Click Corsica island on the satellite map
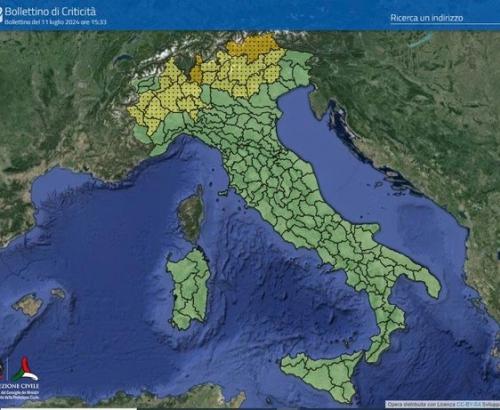Image resolution: width=500 pixels, height=410 pixels. click(192, 213)
